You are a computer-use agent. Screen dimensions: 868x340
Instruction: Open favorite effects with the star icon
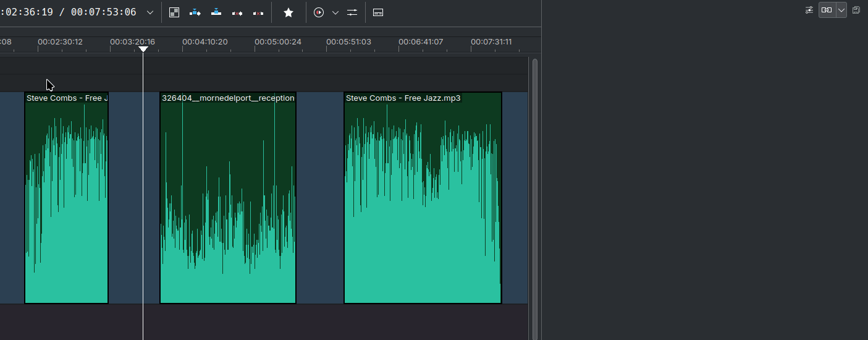click(289, 12)
